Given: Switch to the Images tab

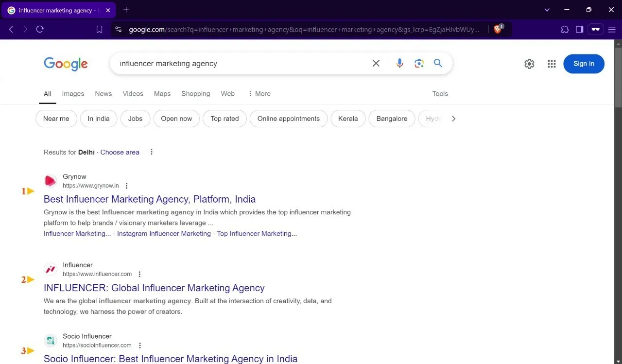Looking at the screenshot, I should 73,93.
